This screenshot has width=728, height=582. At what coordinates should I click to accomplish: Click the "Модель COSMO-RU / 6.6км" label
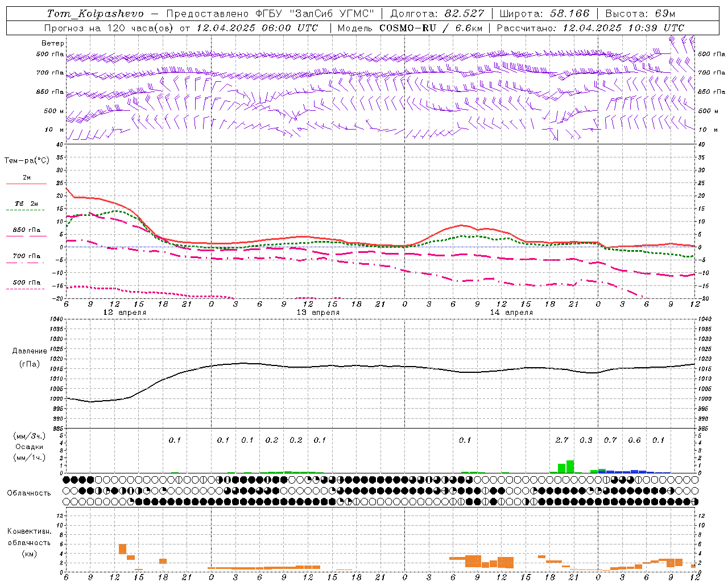[410, 28]
